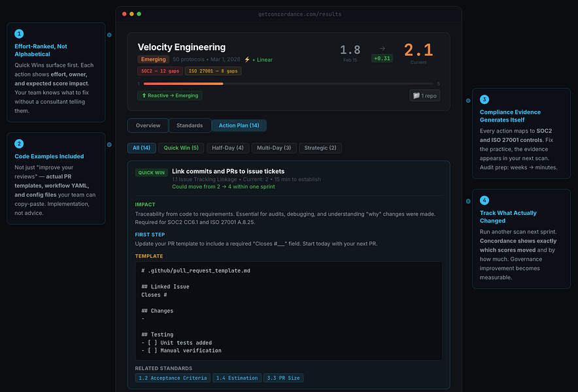Show Strategic (2) actions
This screenshot has width=578, height=392.
(x=320, y=148)
